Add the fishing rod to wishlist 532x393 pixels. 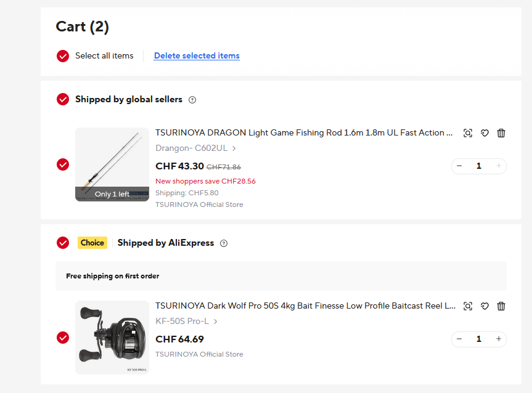[485, 133]
